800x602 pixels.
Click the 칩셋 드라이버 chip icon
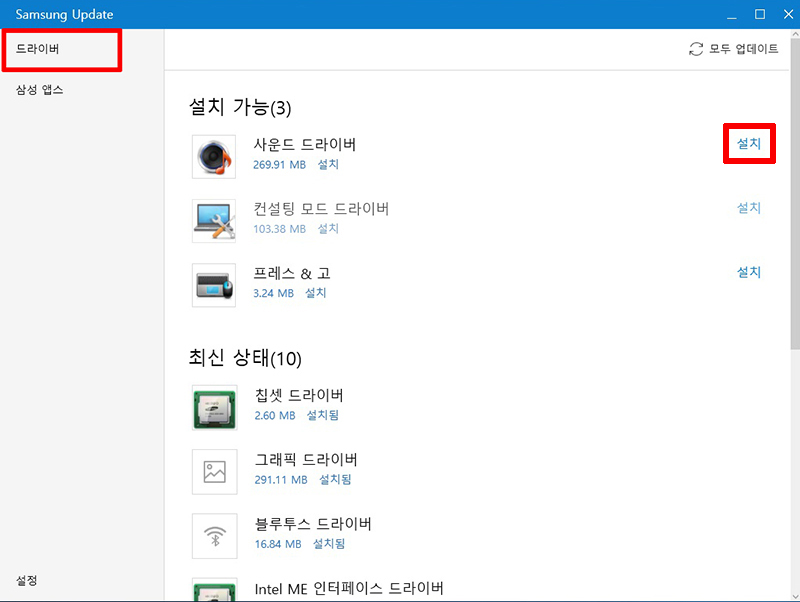click(215, 408)
